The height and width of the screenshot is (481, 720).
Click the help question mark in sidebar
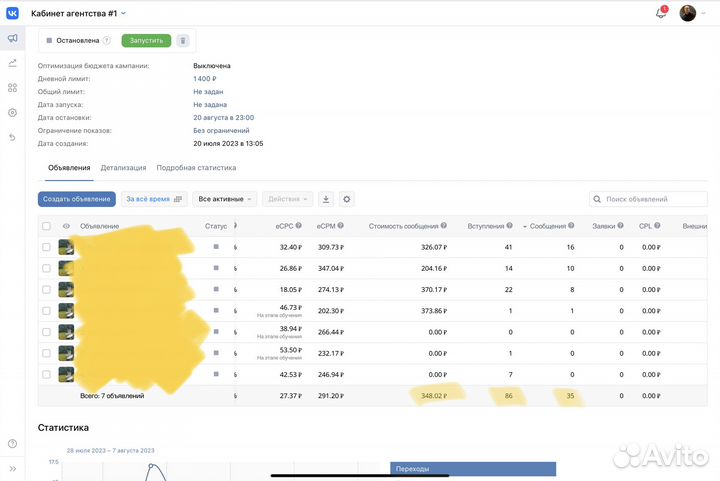pyautogui.click(x=13, y=443)
